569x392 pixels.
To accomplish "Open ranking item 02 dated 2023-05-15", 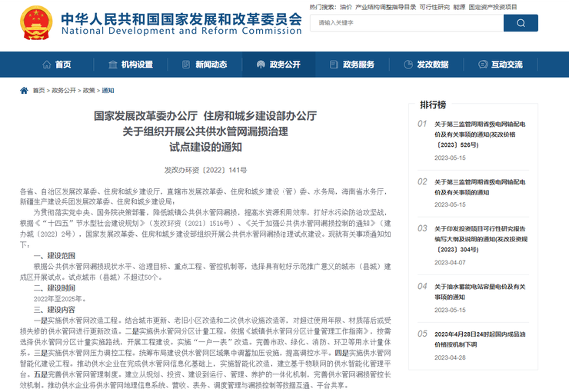I will point(480,187).
